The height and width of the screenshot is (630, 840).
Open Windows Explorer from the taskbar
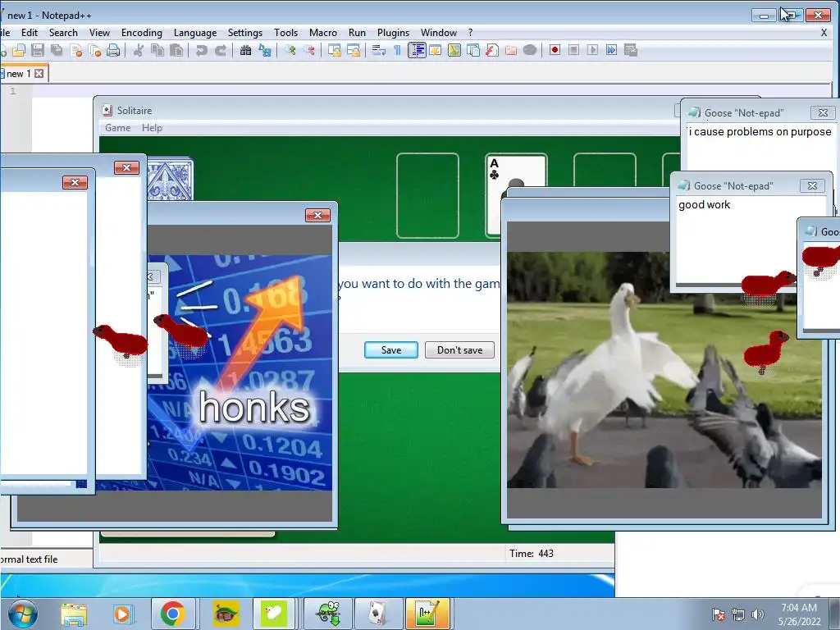(73, 614)
